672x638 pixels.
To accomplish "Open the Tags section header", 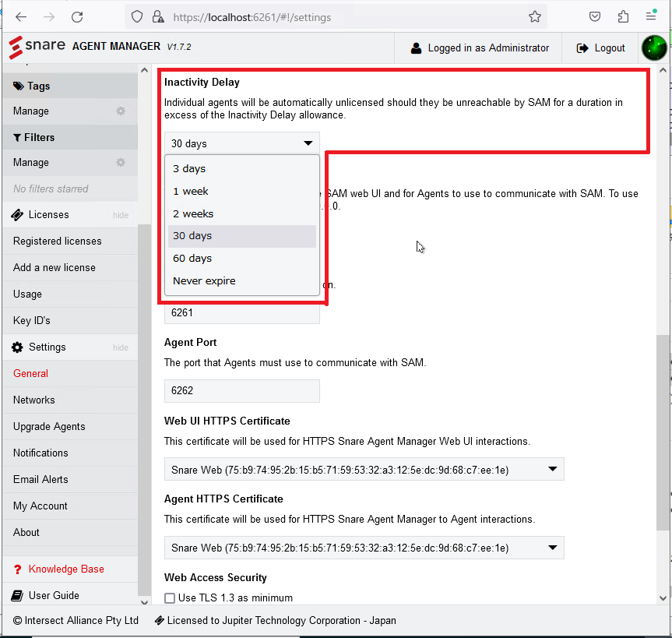I will point(70,86).
